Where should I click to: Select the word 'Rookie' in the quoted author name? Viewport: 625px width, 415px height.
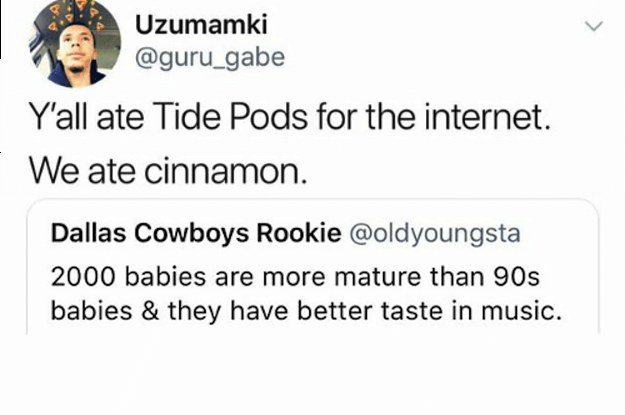pos(299,233)
